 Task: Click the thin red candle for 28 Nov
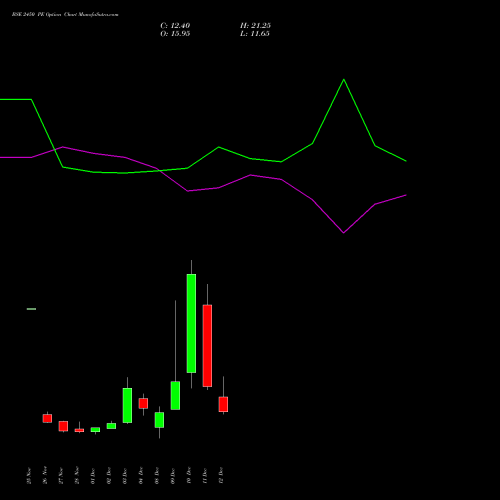pos(79,430)
